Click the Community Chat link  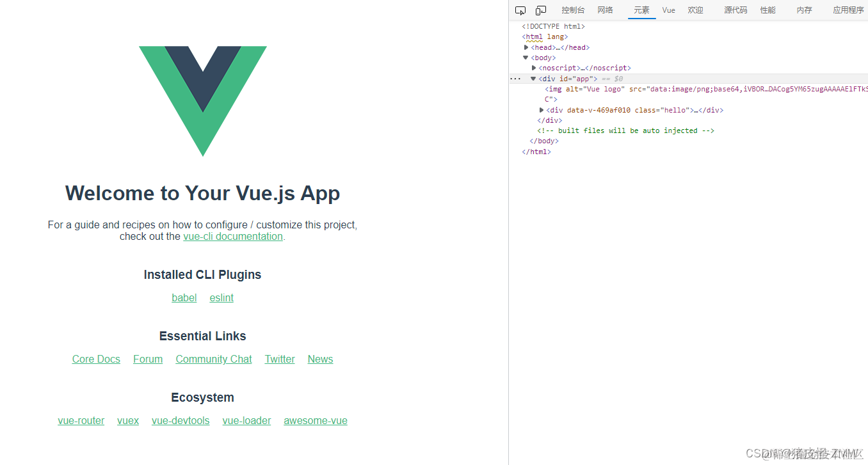(x=213, y=359)
